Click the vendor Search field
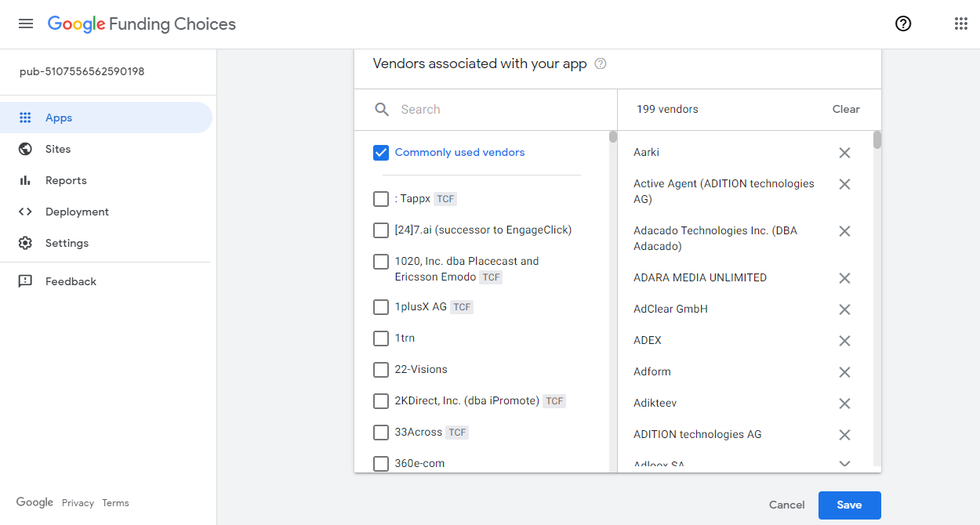Viewport: 980px width, 525px height. coord(503,110)
